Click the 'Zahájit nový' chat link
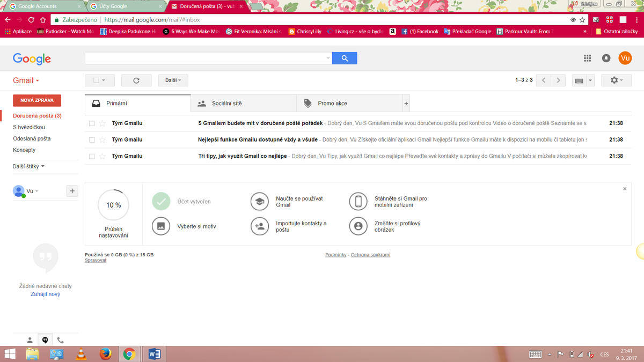The image size is (644, 362). 46,294
